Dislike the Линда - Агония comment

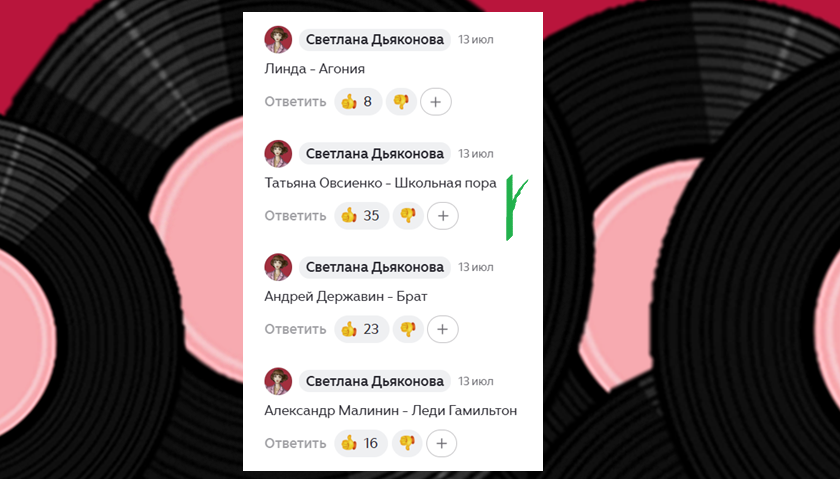(x=401, y=101)
